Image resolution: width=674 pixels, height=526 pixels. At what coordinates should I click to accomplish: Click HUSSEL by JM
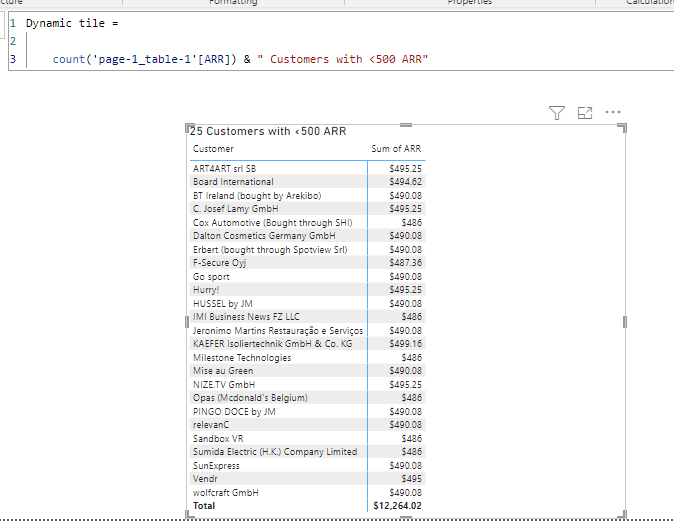click(223, 303)
